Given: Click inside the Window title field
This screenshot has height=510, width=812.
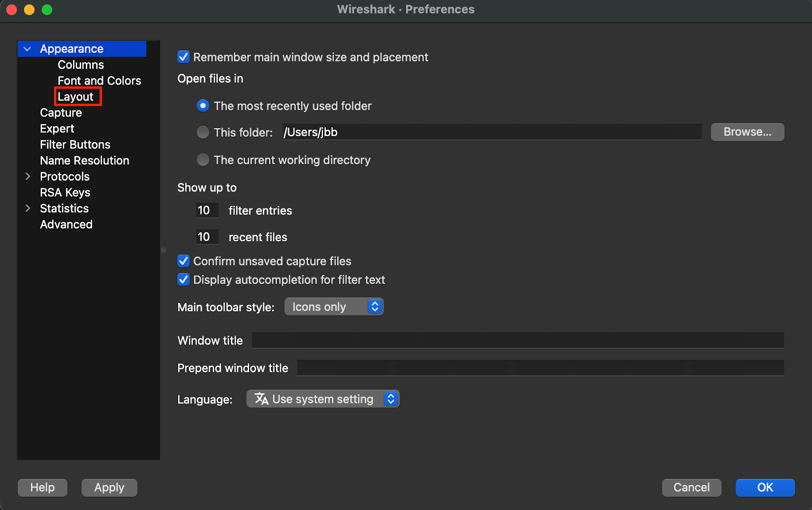Looking at the screenshot, I should click(x=518, y=340).
